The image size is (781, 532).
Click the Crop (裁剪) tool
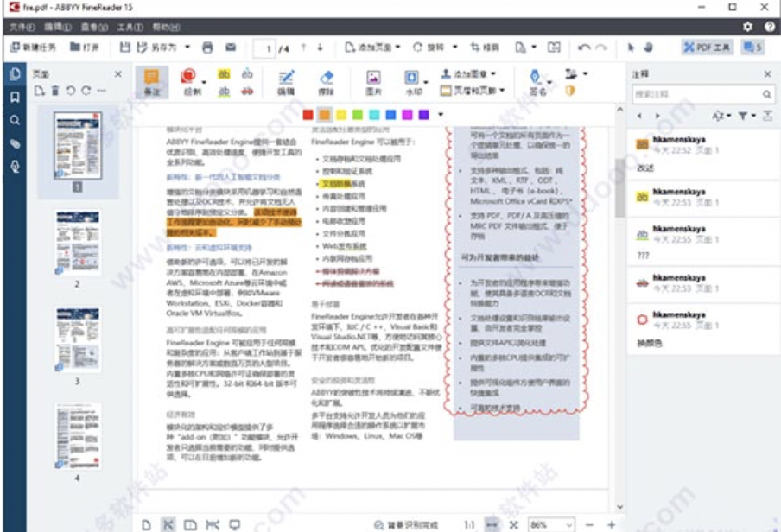tap(484, 47)
